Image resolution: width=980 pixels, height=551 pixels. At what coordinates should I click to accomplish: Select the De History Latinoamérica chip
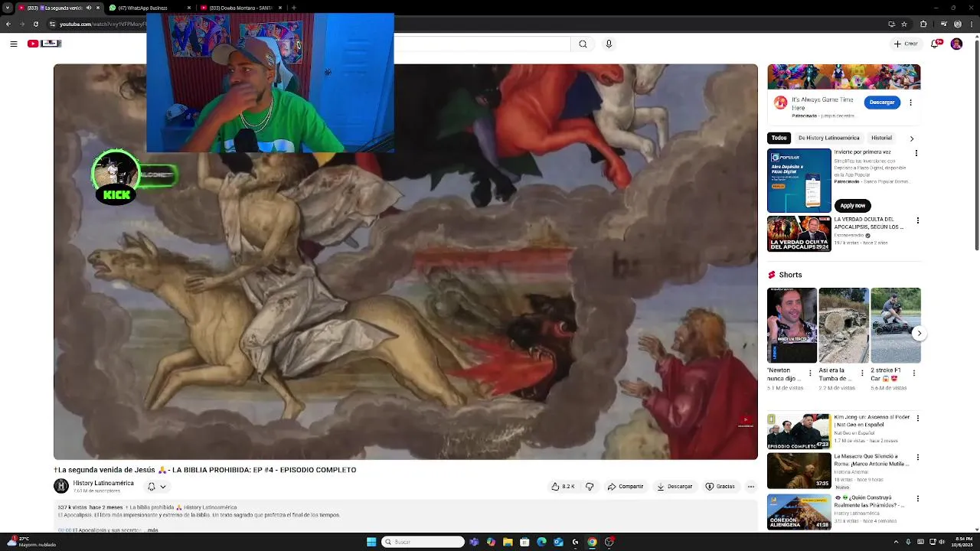coord(828,138)
